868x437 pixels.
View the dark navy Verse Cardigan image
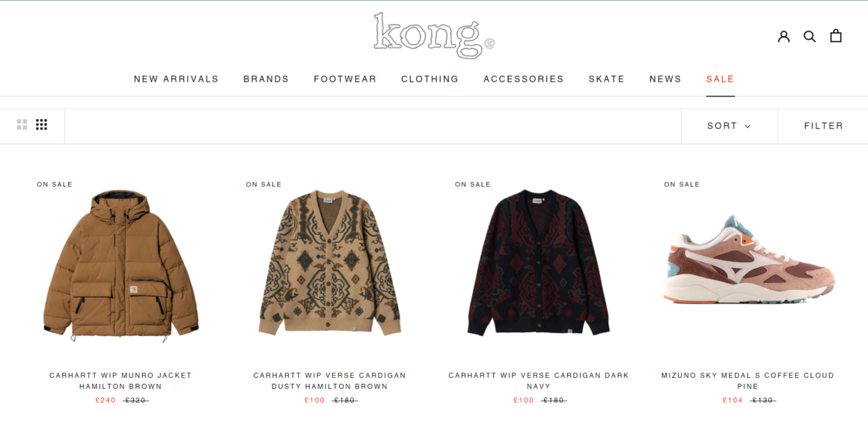[538, 263]
